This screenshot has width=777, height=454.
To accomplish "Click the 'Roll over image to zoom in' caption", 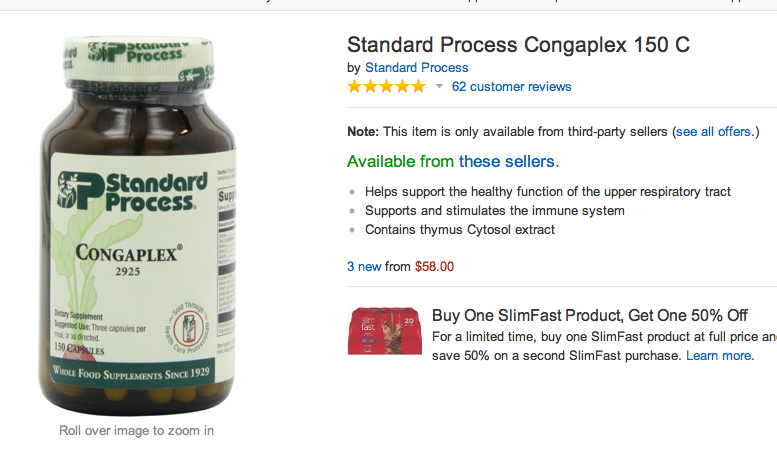I will tap(136, 431).
